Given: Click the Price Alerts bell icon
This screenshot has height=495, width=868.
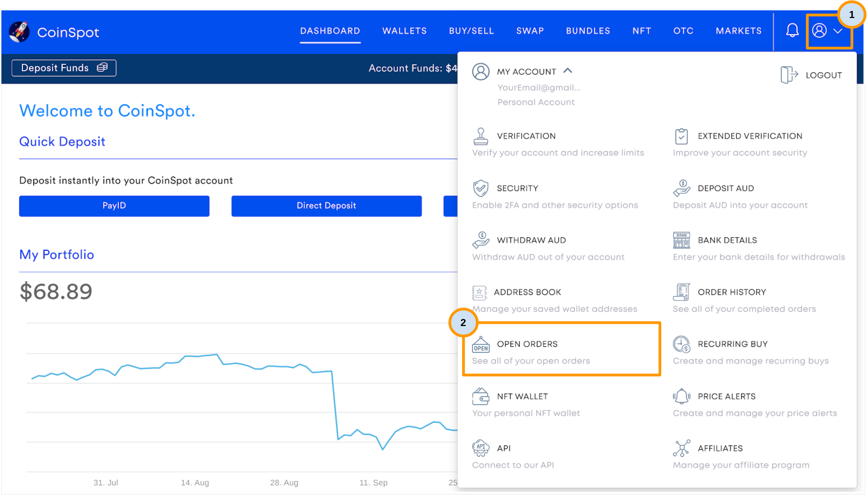Looking at the screenshot, I should 681,396.
